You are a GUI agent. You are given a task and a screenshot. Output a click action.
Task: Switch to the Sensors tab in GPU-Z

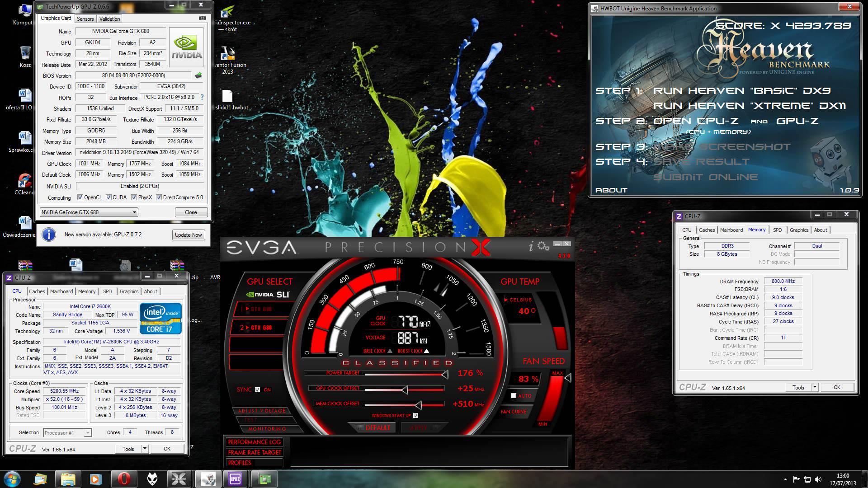pos(85,19)
